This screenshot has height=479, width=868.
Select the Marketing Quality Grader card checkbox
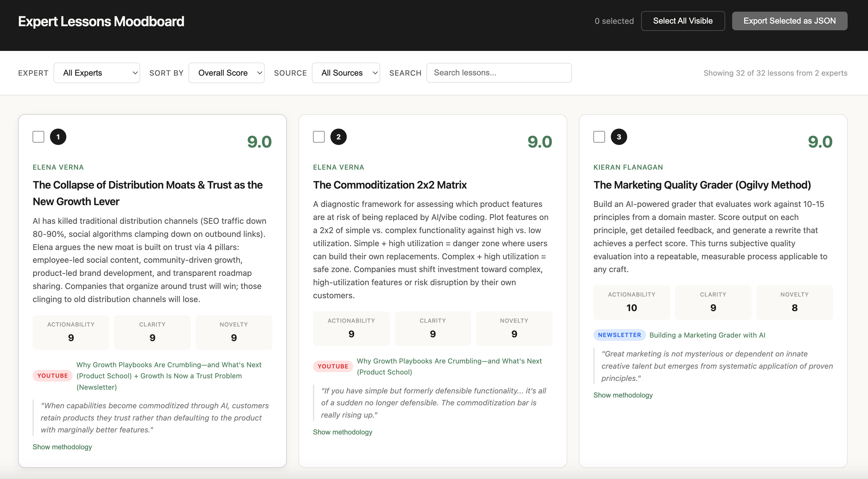click(599, 137)
